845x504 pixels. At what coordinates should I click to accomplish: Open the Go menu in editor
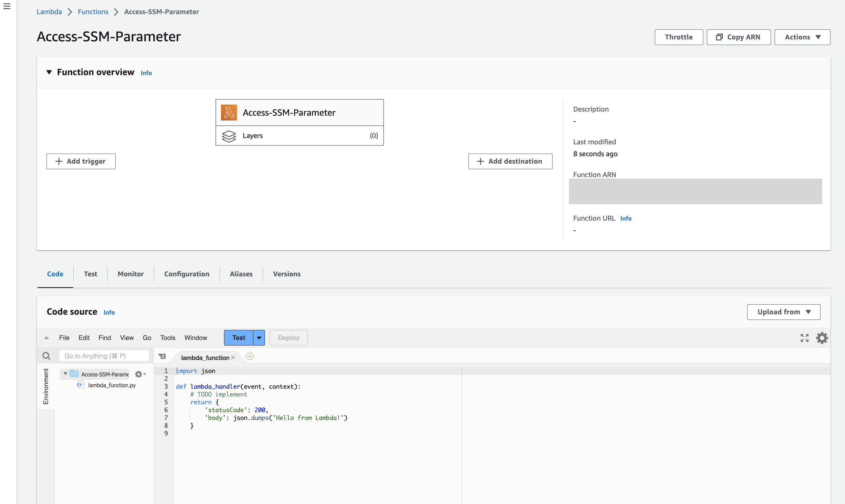click(x=147, y=338)
